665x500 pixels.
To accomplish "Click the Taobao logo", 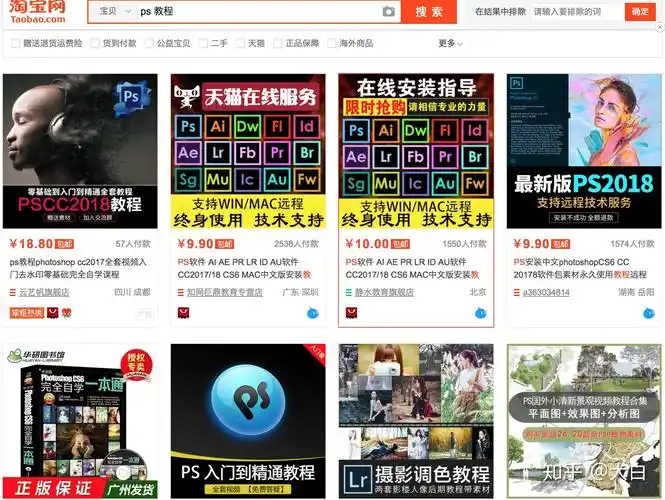I will [38, 11].
